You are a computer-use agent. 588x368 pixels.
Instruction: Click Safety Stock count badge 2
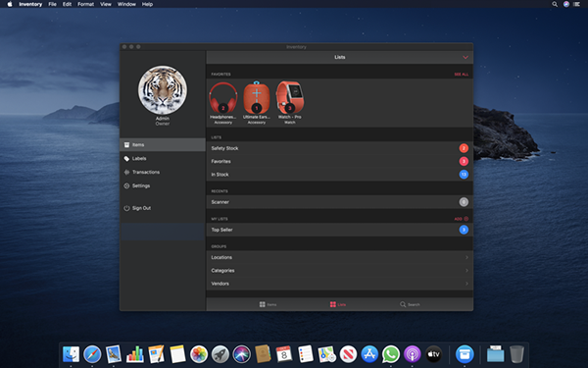[464, 148]
